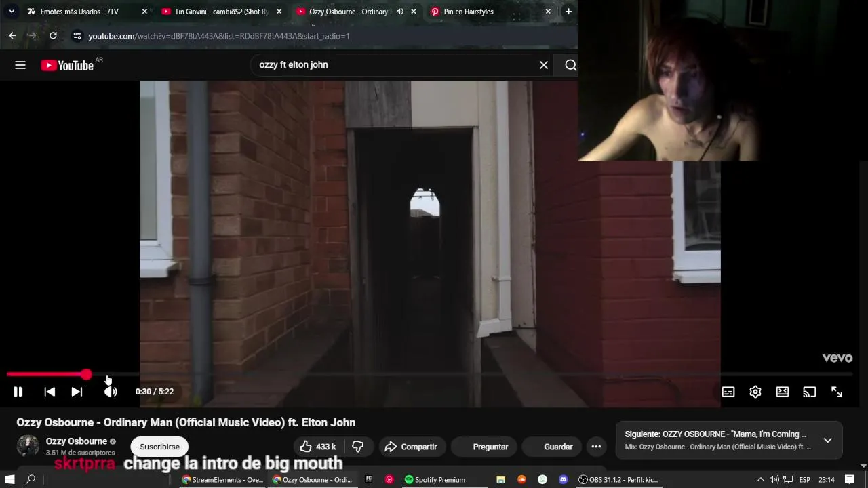Viewport: 868px width, 488px height.
Task: Open the Compartir share dialog
Action: tap(411, 447)
